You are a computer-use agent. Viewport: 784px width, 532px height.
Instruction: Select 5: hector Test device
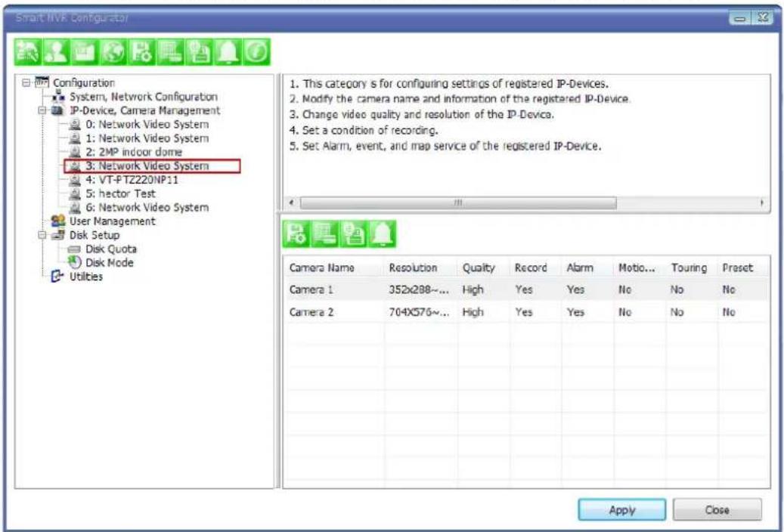(120, 193)
